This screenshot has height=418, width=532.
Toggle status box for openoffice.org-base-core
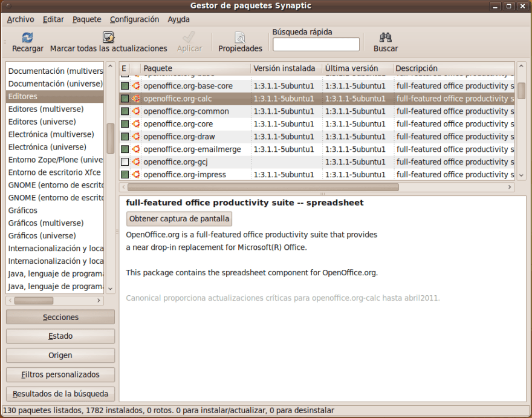tap(125, 86)
